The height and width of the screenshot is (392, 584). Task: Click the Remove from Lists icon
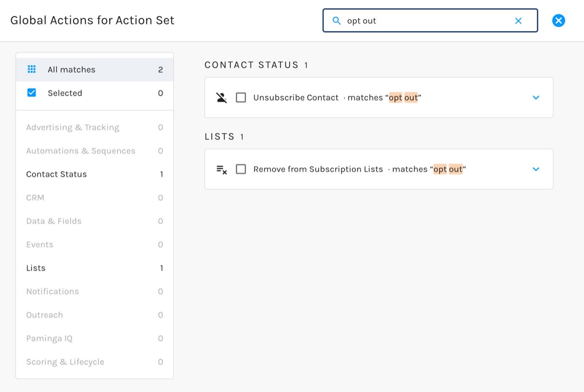point(221,169)
